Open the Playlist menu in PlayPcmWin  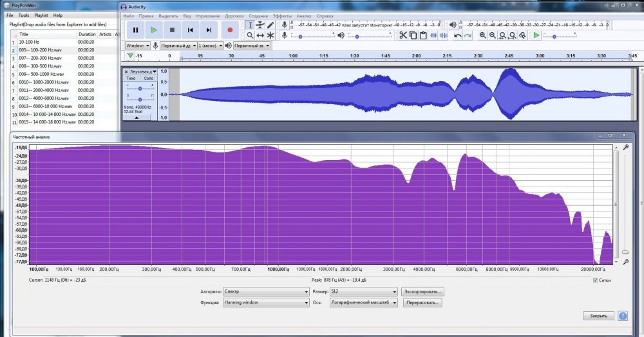coord(41,15)
